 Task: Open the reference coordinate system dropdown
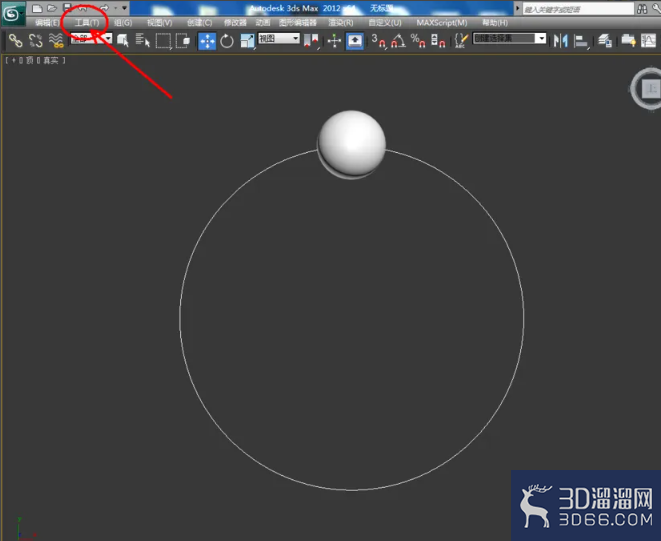279,39
